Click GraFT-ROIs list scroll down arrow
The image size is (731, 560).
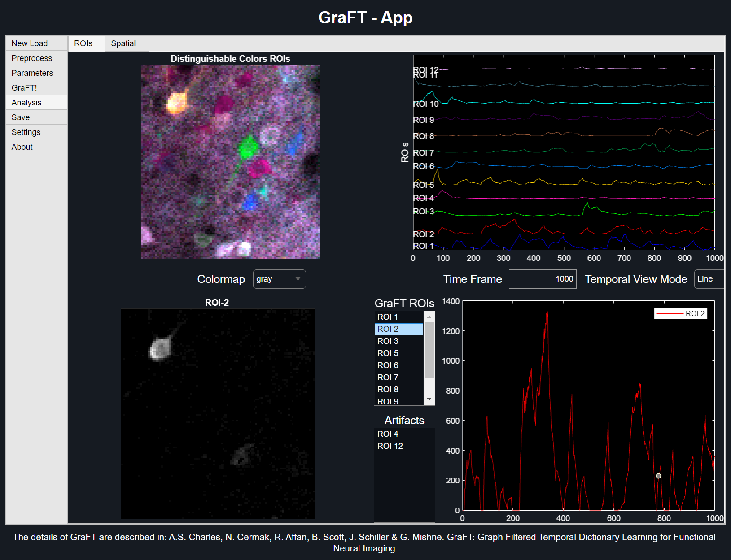coord(429,399)
